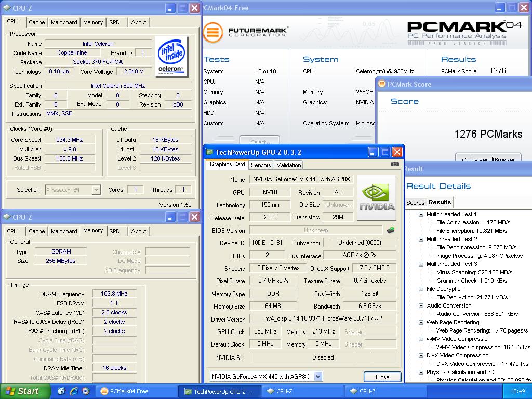Select Image Processing: 4.987 MPixels/s row
Image resolution: width=532 pixels, height=399 pixels.
pos(480,256)
